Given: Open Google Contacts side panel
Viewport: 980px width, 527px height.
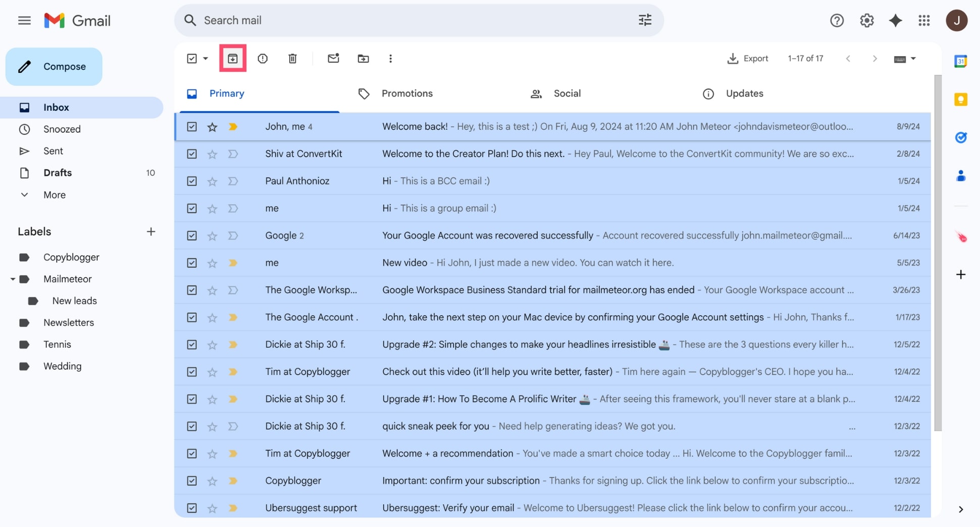Looking at the screenshot, I should click(960, 175).
